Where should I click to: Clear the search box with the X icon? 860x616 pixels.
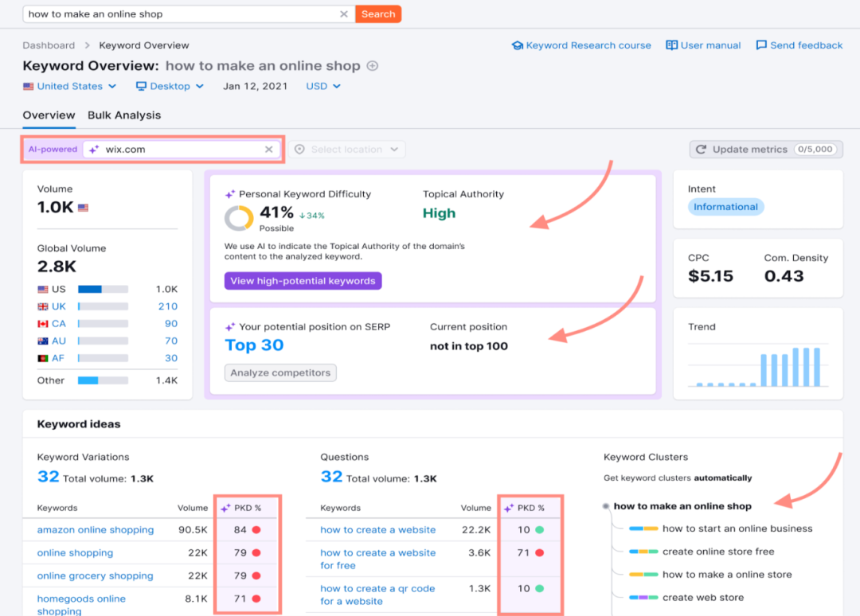coord(344,14)
